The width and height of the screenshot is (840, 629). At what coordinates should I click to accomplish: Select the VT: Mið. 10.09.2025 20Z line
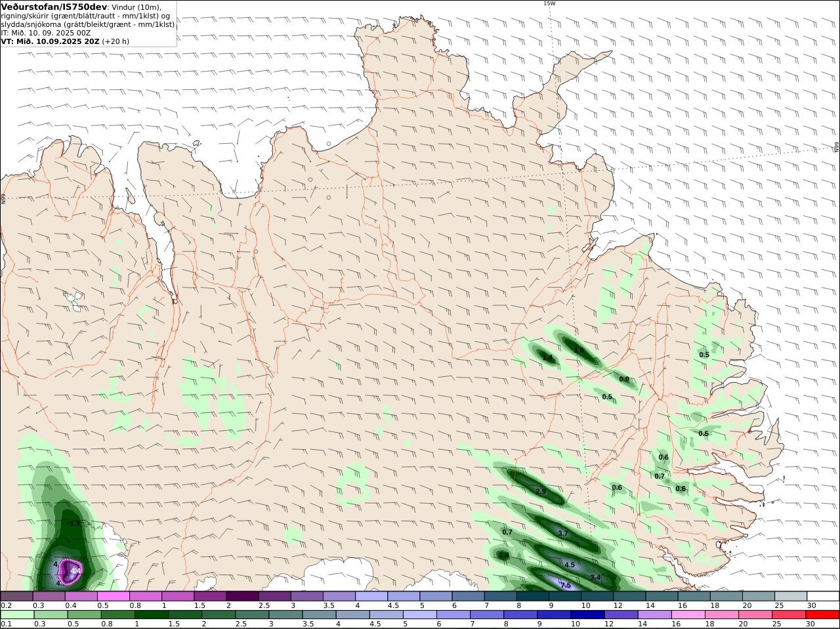pos(50,41)
